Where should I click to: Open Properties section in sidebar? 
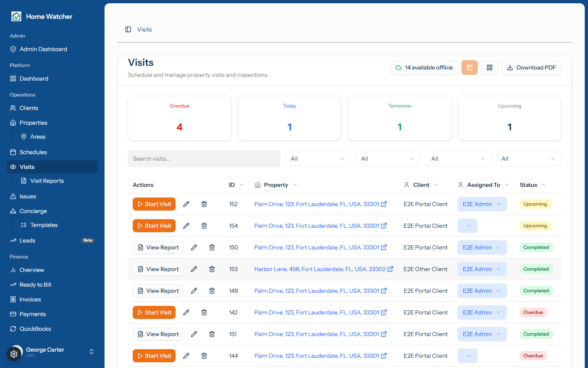click(x=52, y=123)
